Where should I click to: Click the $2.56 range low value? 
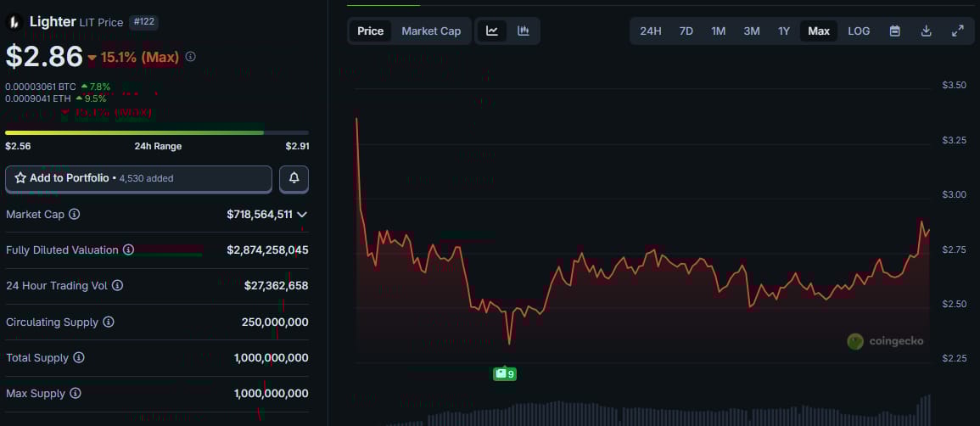(18, 146)
